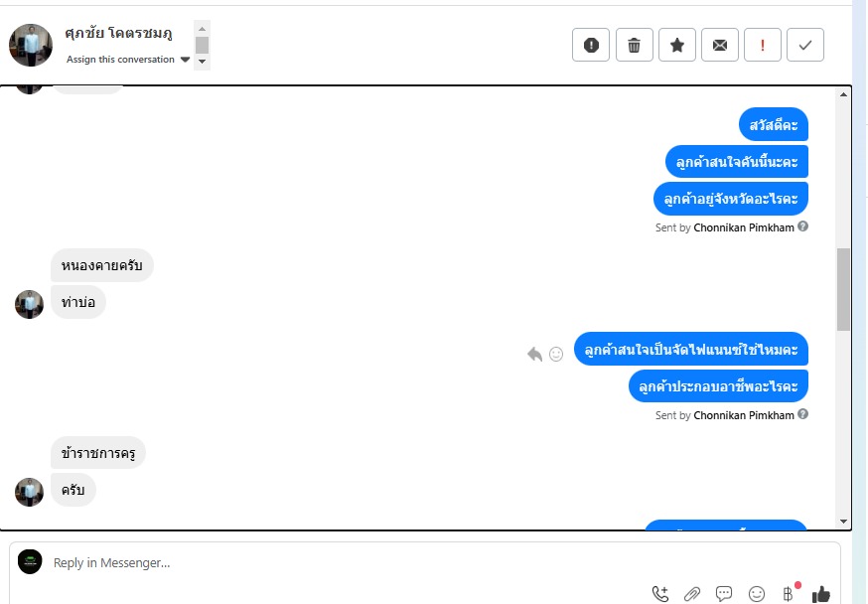
Task: Click the chat scroll down arrow
Action: (843, 521)
